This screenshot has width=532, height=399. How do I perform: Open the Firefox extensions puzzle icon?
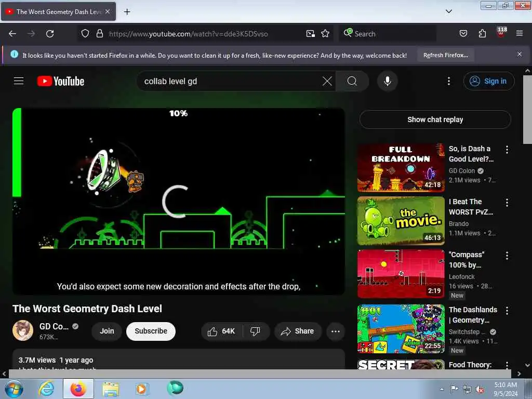[x=482, y=34]
